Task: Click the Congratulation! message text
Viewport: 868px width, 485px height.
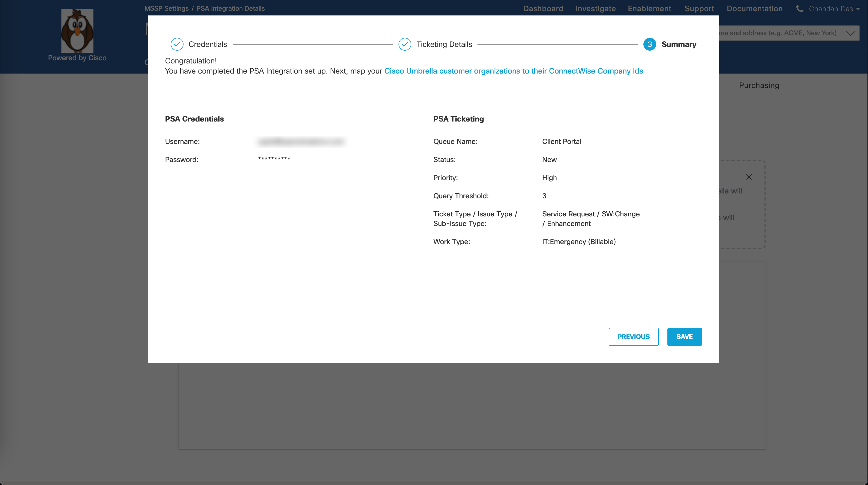Action: tap(190, 61)
